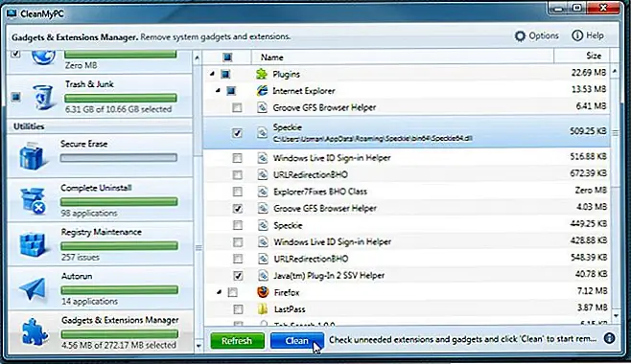Click file icon beside 672.39 KB URLRedirectionBHO

coord(263,174)
